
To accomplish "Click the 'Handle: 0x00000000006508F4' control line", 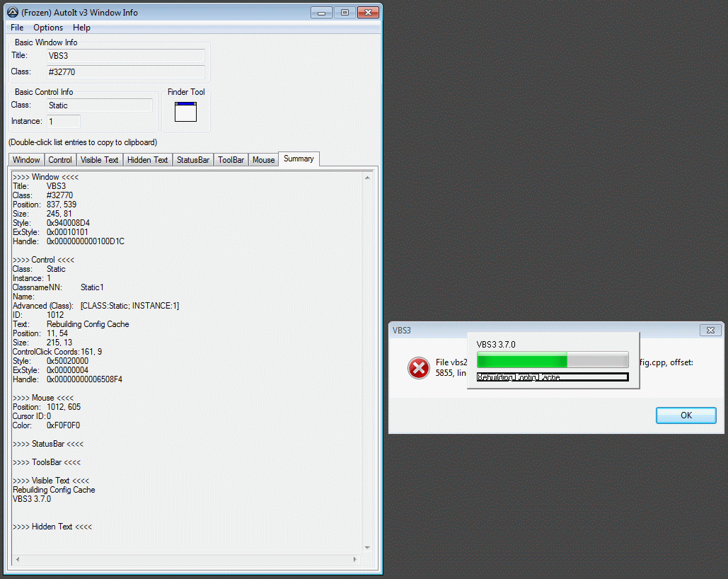I will (67, 379).
